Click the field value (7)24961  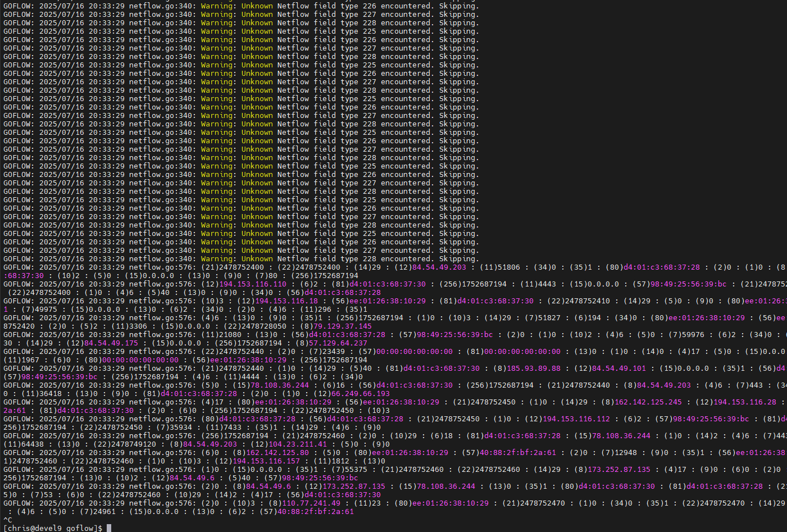click(98, 512)
